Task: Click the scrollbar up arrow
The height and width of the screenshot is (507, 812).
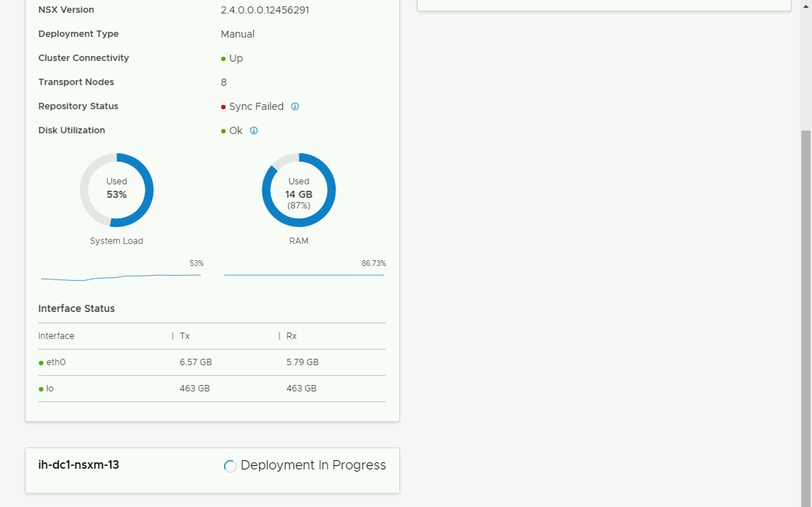Action: click(806, 6)
